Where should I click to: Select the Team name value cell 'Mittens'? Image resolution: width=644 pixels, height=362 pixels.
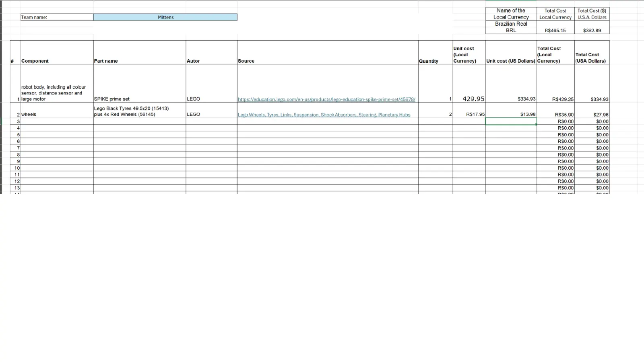tap(165, 17)
